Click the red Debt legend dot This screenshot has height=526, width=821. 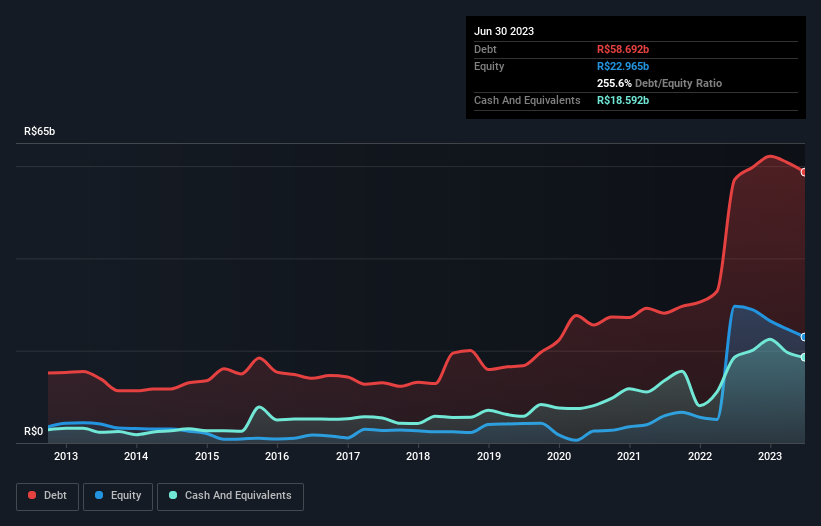32,495
